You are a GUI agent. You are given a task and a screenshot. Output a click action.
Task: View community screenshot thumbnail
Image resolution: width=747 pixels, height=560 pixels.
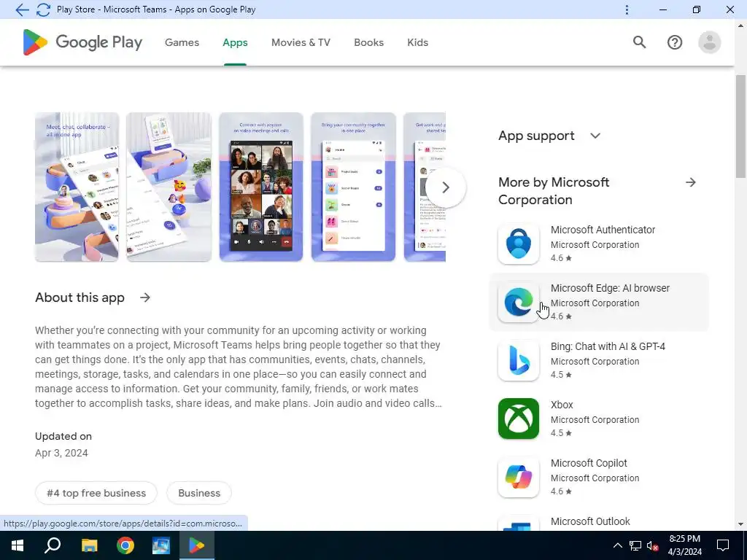pos(353,187)
